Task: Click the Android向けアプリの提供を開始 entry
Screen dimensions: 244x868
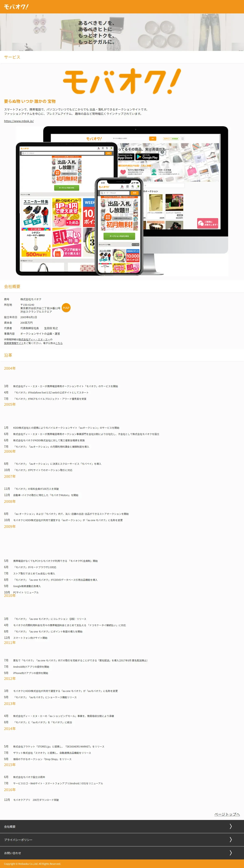Action: (31, 666)
